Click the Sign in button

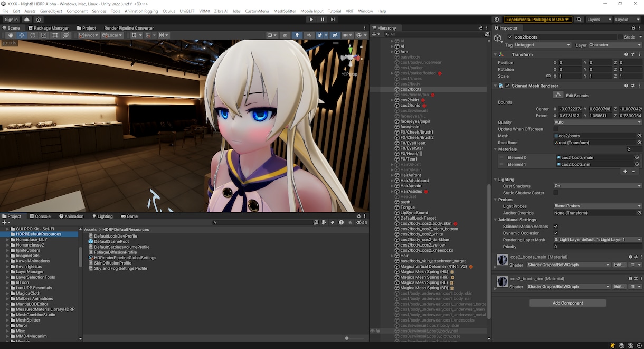tap(11, 20)
